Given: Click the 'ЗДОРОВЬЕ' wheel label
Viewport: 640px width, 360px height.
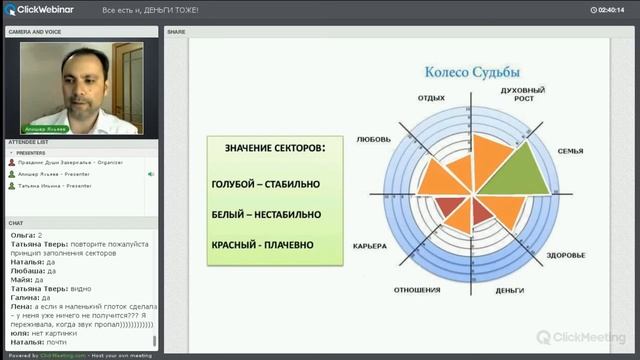Looking at the screenshot, I should (566, 256).
